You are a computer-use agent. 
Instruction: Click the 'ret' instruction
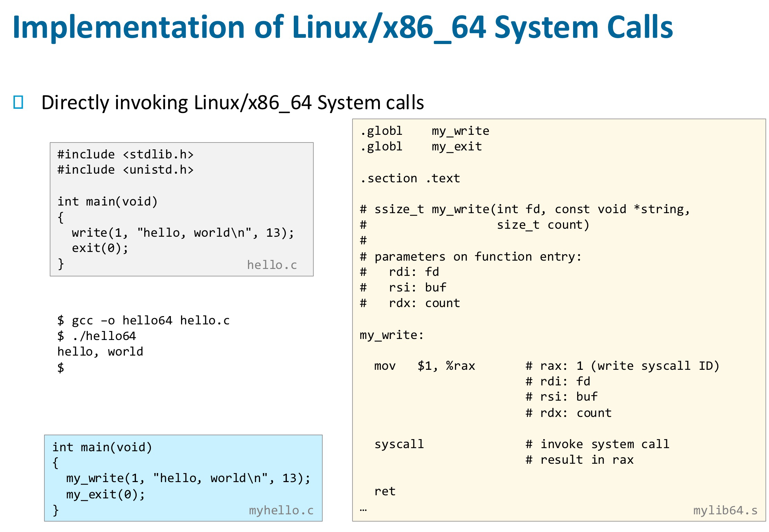(385, 491)
